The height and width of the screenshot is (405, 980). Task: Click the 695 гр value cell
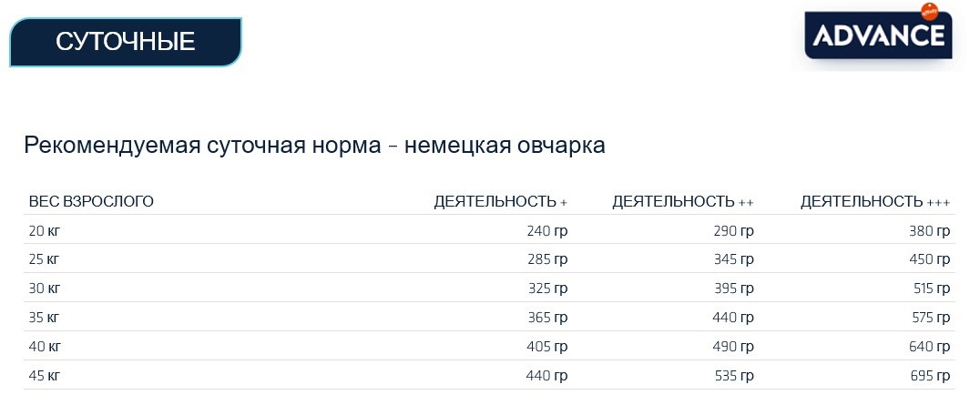coord(930,376)
